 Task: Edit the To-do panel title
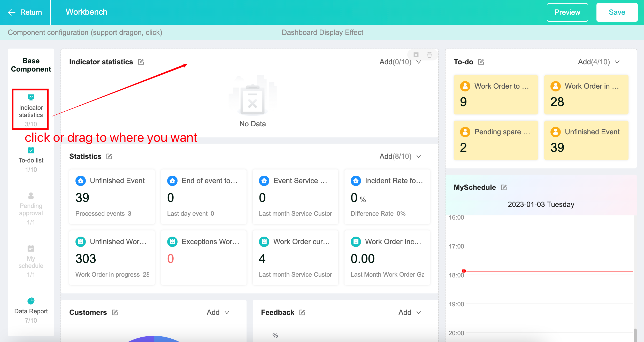pos(481,62)
